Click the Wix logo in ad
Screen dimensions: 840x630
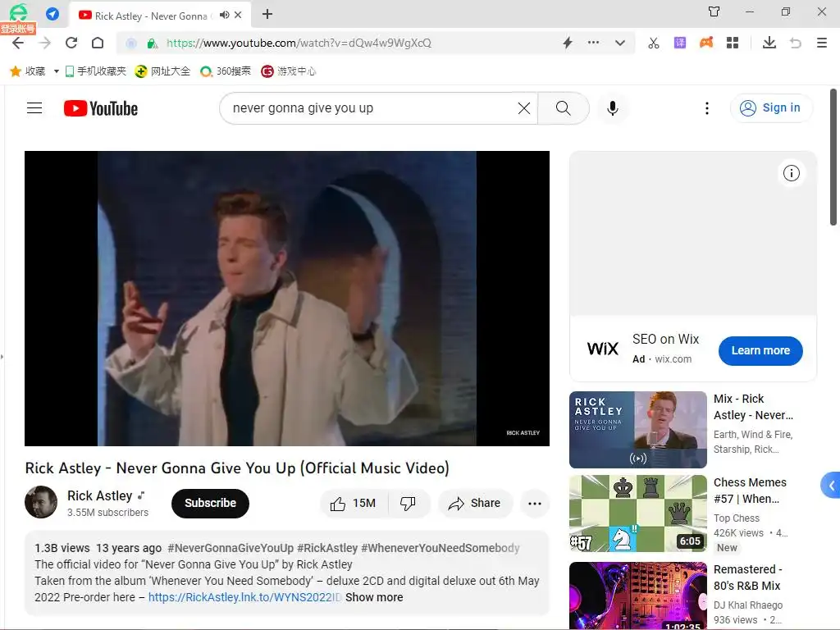pyautogui.click(x=603, y=349)
